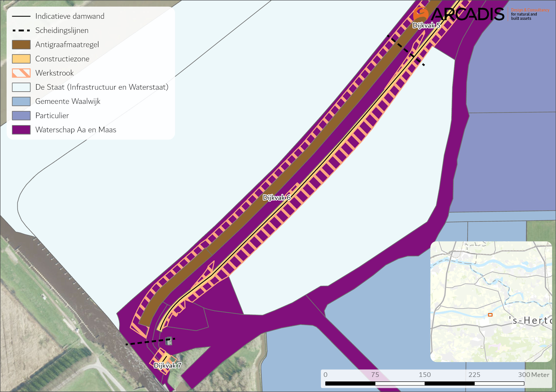Click the Design & Consultancy tagline text
Screen dimensions: 556x392
(x=530, y=10)
